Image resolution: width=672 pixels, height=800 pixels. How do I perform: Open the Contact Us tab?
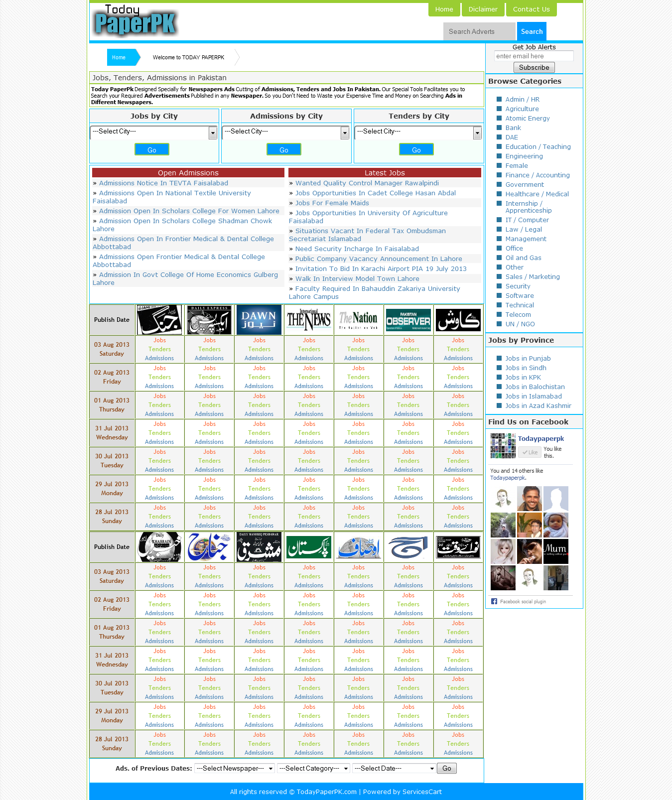pyautogui.click(x=532, y=9)
